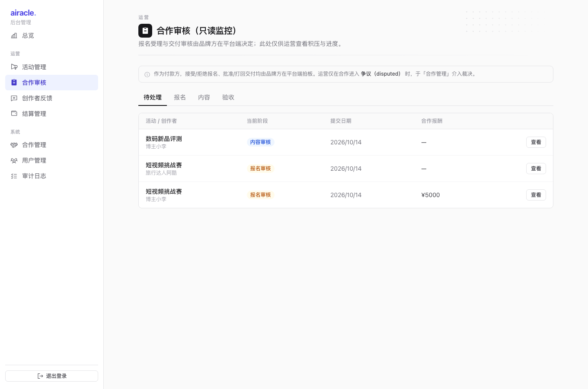The image size is (588, 389).
Task: Switch to the 报名 tab
Action: 180,98
